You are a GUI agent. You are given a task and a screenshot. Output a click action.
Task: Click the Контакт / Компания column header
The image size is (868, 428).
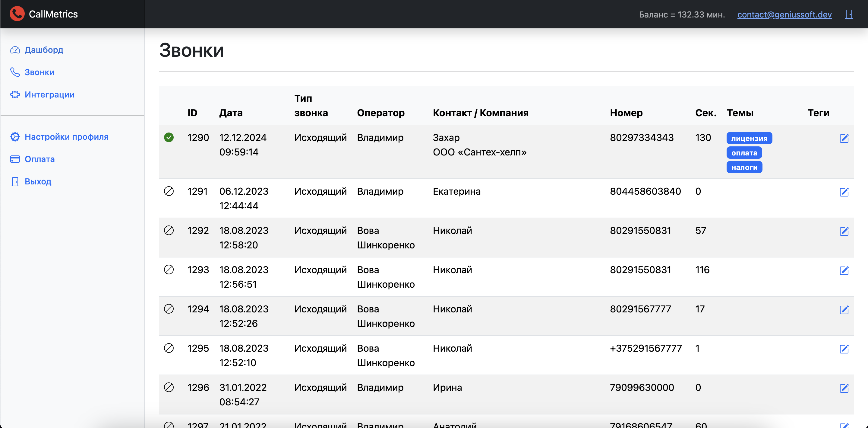(x=481, y=113)
